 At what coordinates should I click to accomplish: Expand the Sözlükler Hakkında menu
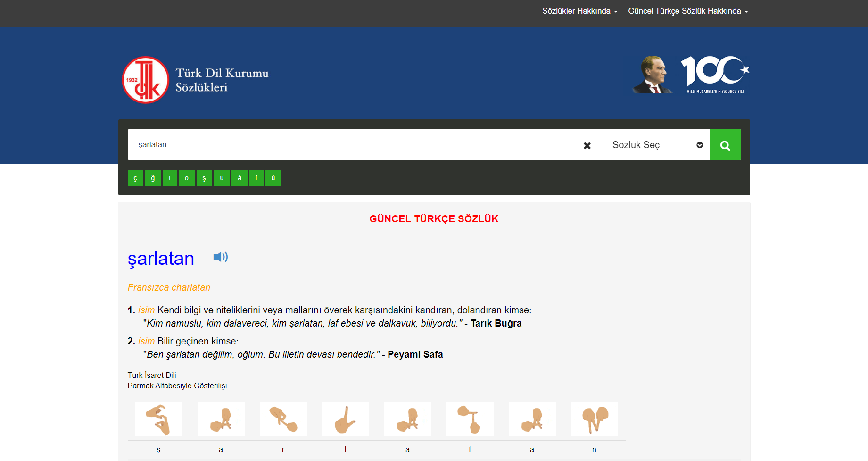click(x=580, y=11)
